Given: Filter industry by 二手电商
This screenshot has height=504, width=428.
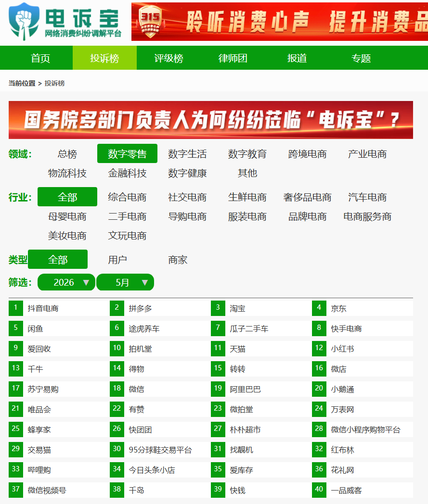Looking at the screenshot, I should point(127,216).
